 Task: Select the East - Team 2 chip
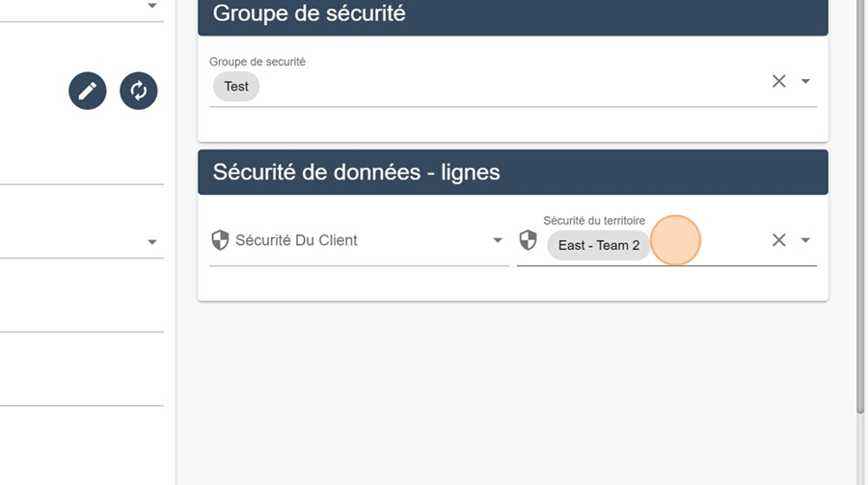599,245
